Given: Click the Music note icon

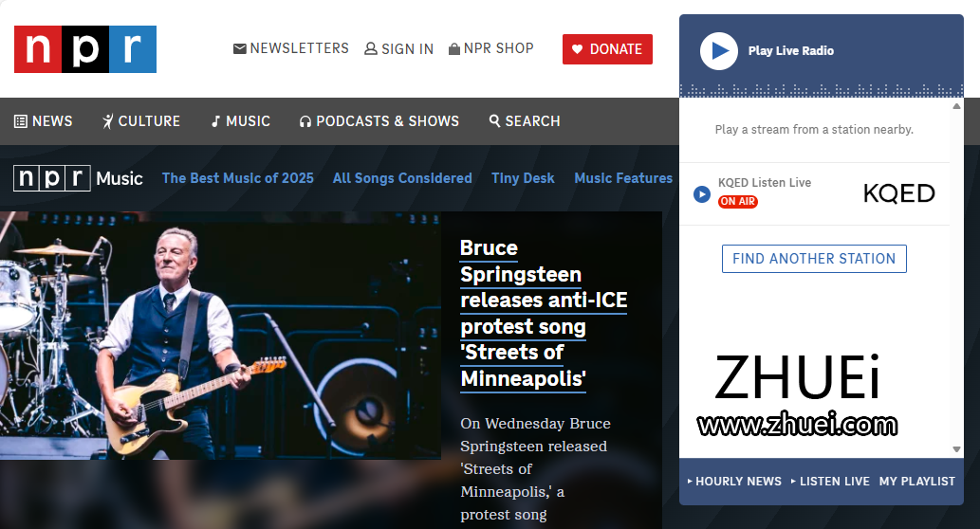Looking at the screenshot, I should click(215, 121).
